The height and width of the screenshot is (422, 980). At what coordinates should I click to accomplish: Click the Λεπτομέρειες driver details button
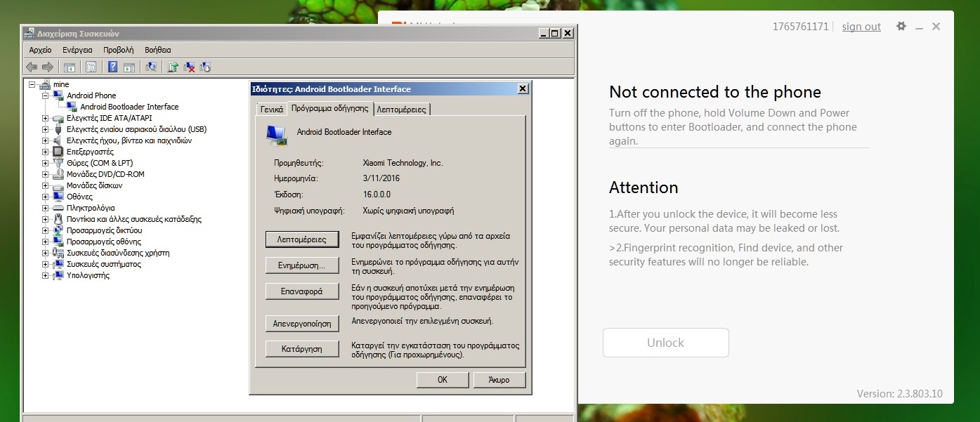click(302, 239)
